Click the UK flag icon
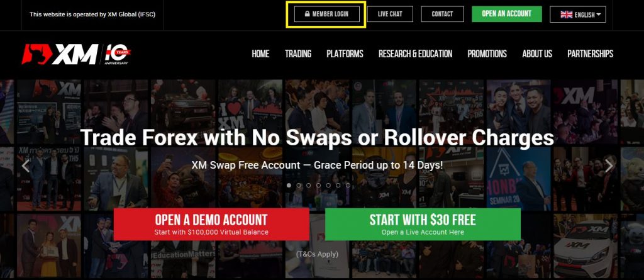This screenshot has width=644, height=280. click(x=567, y=14)
